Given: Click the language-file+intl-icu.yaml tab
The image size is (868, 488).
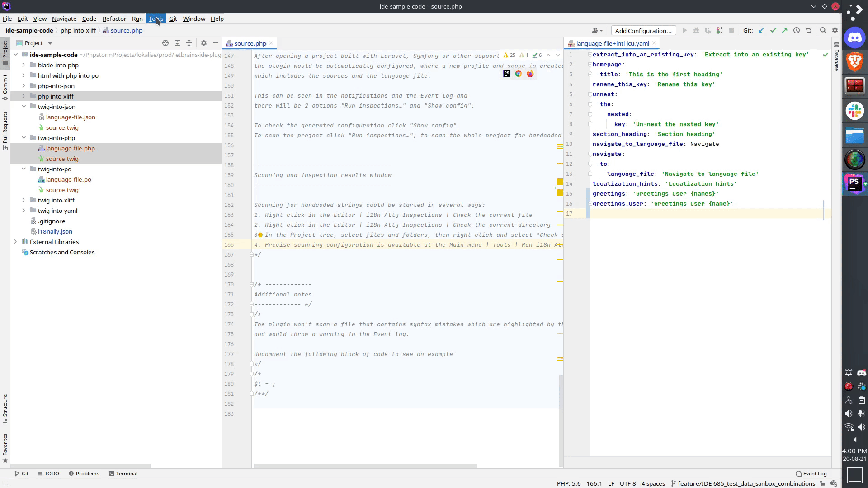Looking at the screenshot, I should point(613,43).
